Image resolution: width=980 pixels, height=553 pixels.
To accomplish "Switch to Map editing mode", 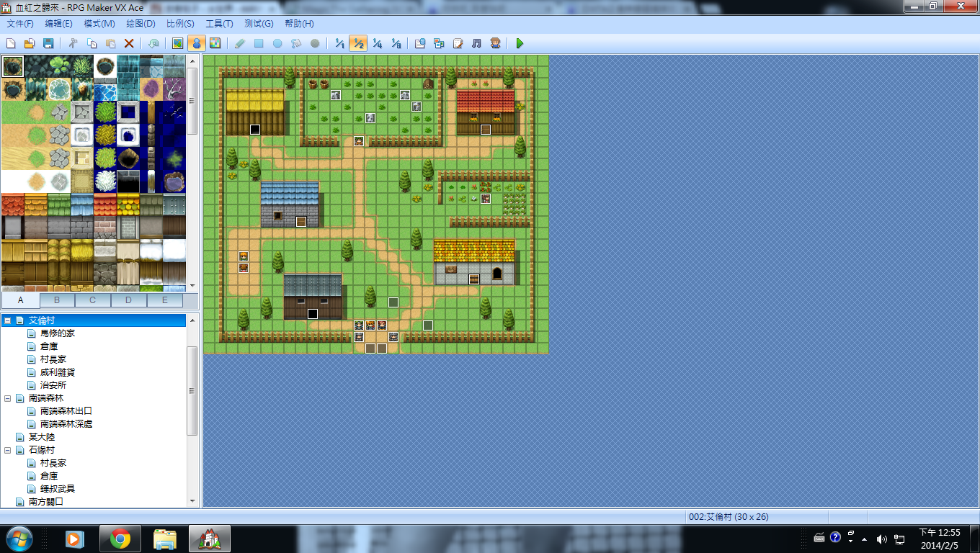I will pyautogui.click(x=177, y=43).
